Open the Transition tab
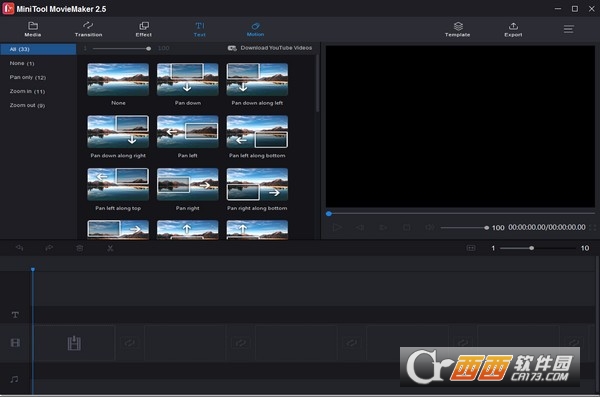The image size is (600, 397). 88,29
